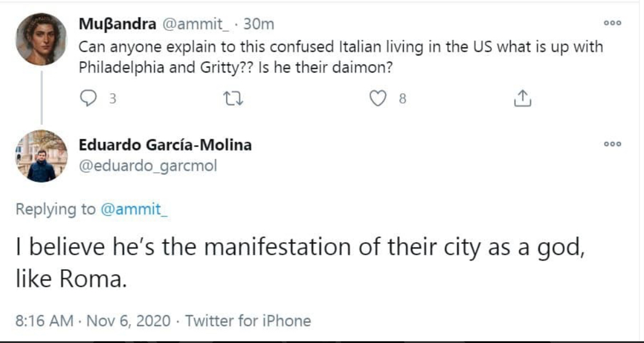Like Mußandra's tweet with the heart icon
This screenshot has height=343, width=644.
tap(378, 100)
